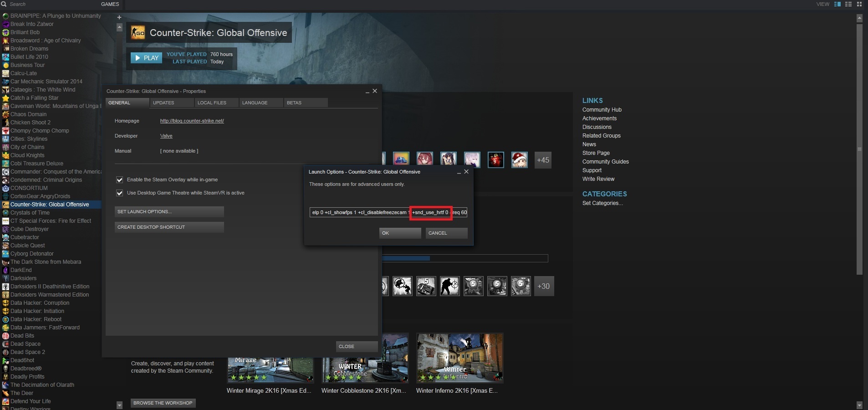
Task: Open the search magnifier icon
Action: 5,4
